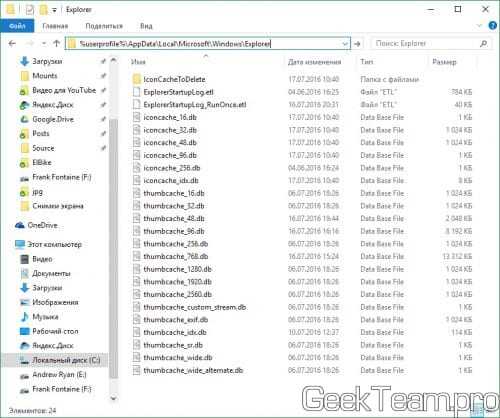
Task: Open the help question mark icon
Action: click(493, 25)
